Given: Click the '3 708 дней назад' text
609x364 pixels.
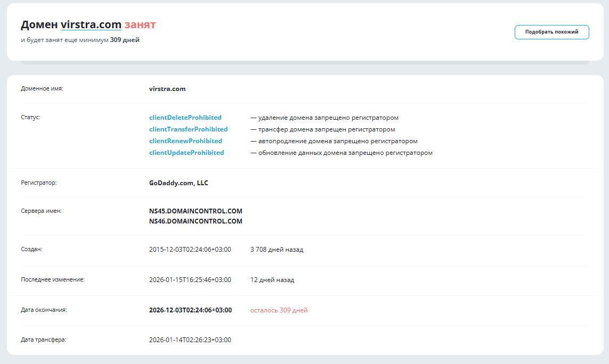Looking at the screenshot, I should [x=277, y=250].
